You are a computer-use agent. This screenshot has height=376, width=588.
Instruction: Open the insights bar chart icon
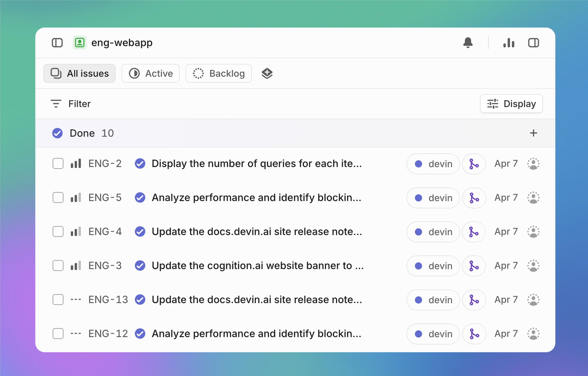(509, 43)
